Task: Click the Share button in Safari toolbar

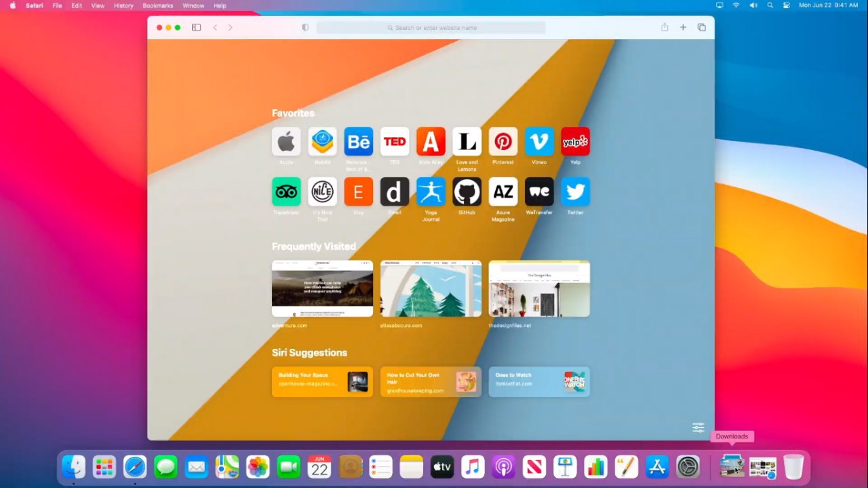Action: pos(665,27)
